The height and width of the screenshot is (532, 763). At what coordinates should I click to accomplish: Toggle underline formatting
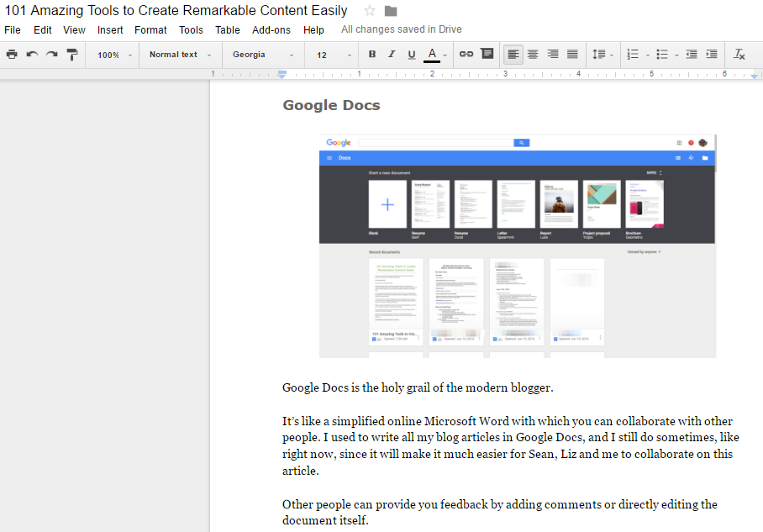[x=412, y=55]
